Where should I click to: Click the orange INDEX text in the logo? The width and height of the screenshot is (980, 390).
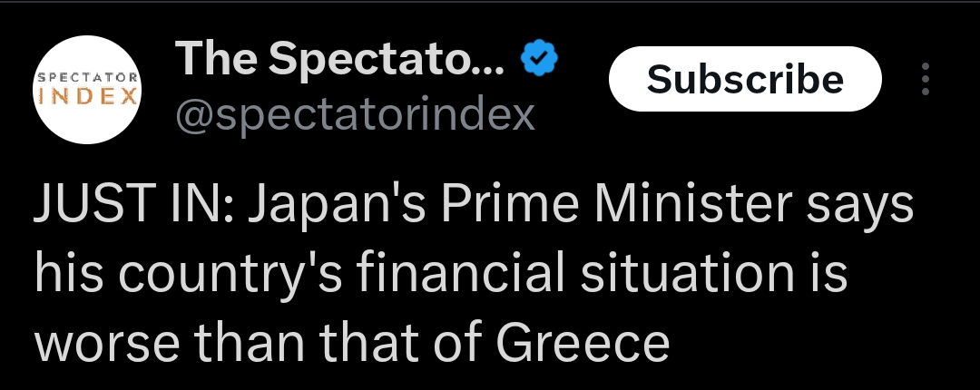[86, 98]
